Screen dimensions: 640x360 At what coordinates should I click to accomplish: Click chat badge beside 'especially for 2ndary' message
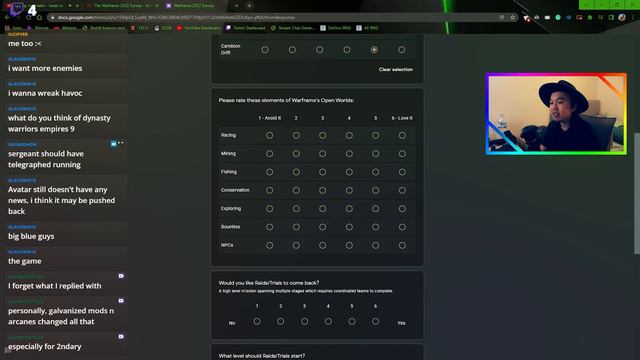point(121,337)
